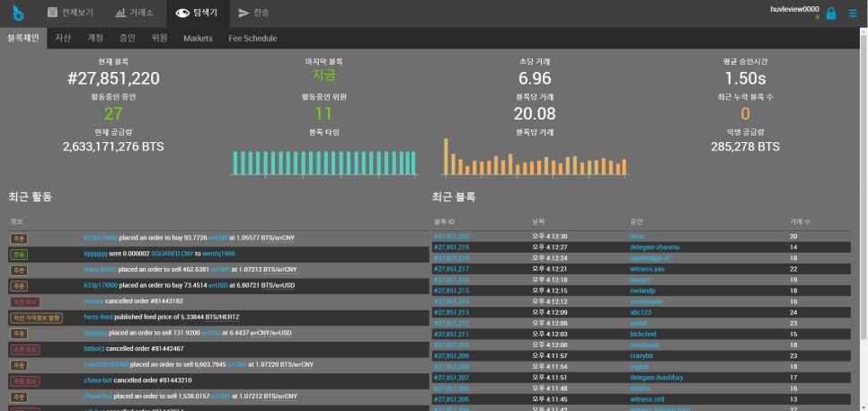
Task: Click the hertz-feed account link
Action: 99,317
